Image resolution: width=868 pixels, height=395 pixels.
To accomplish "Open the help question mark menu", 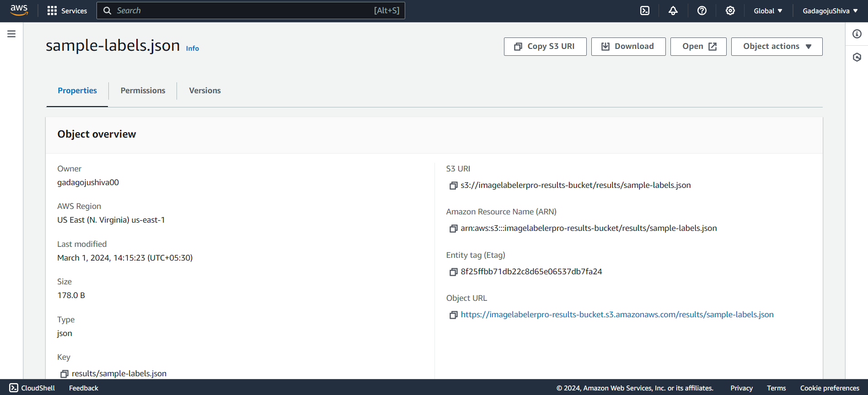I will click(702, 11).
